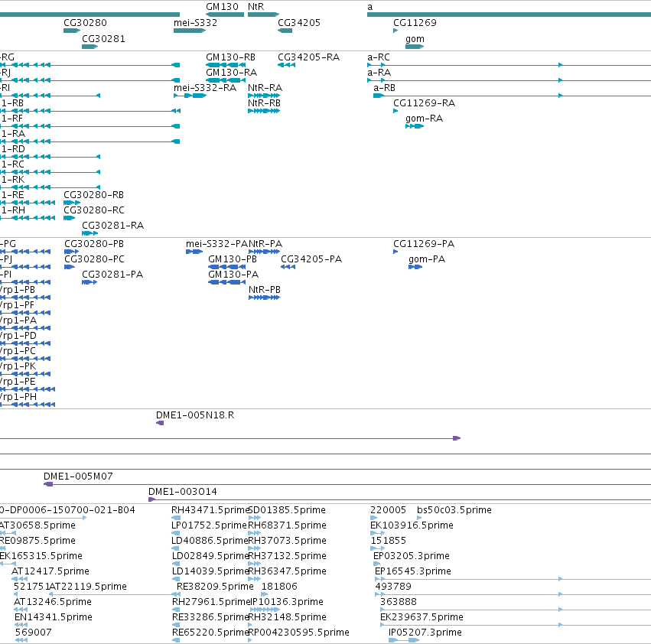The height and width of the screenshot is (644, 651).
Task: Select the a-RB transcript label
Action: pyautogui.click(x=384, y=88)
